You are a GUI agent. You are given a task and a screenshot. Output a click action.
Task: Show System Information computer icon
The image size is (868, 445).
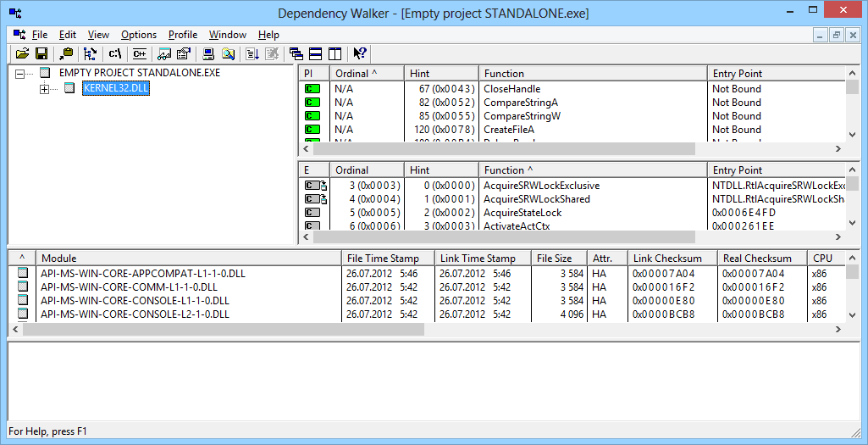click(x=208, y=53)
